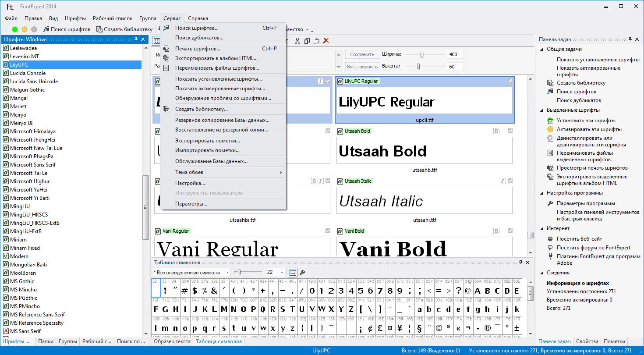Image resolution: width=644 pixels, height=355 pixels.
Task: Click Посетить форум по FontExpert link
Action: [594, 248]
